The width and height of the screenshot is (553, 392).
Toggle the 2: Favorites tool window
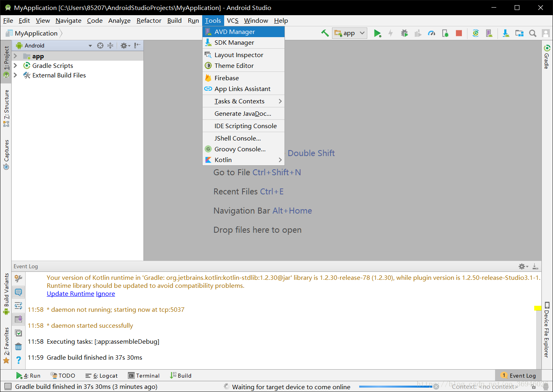(x=6, y=346)
